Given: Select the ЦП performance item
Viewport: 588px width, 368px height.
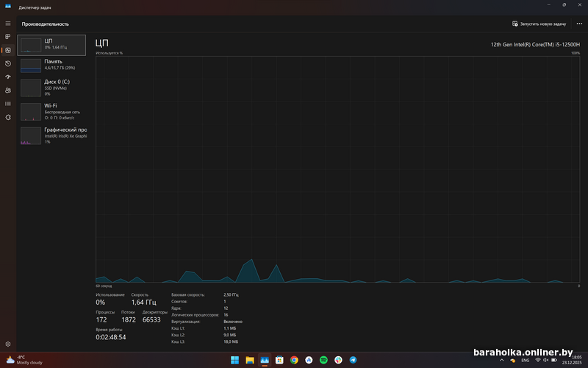Looking at the screenshot, I should [51, 44].
